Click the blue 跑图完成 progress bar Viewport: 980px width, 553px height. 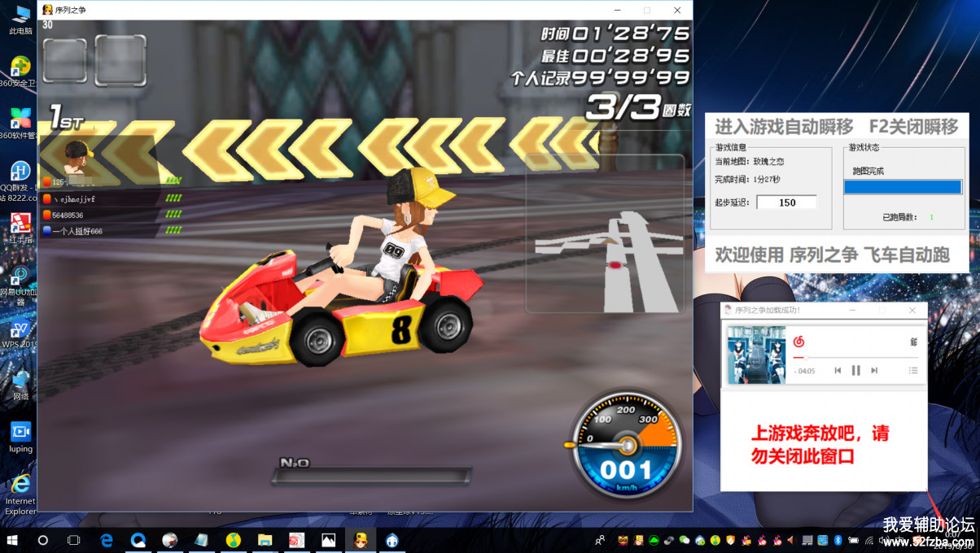(902, 187)
